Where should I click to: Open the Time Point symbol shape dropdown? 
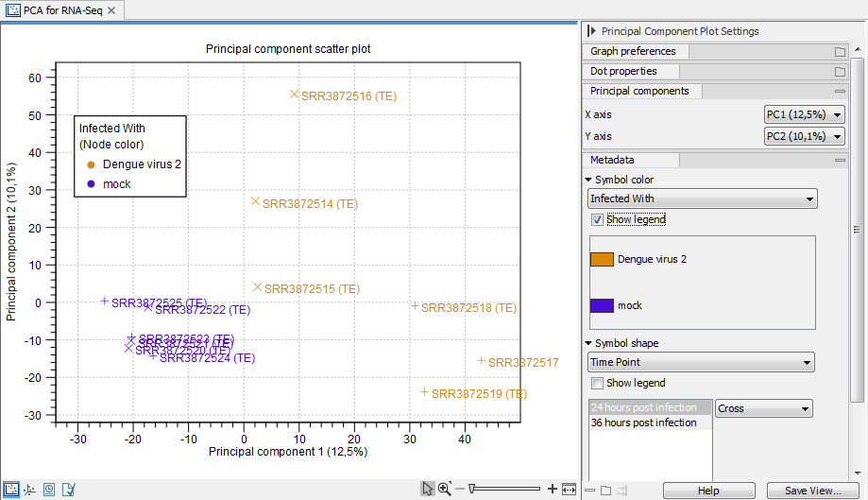[700, 362]
